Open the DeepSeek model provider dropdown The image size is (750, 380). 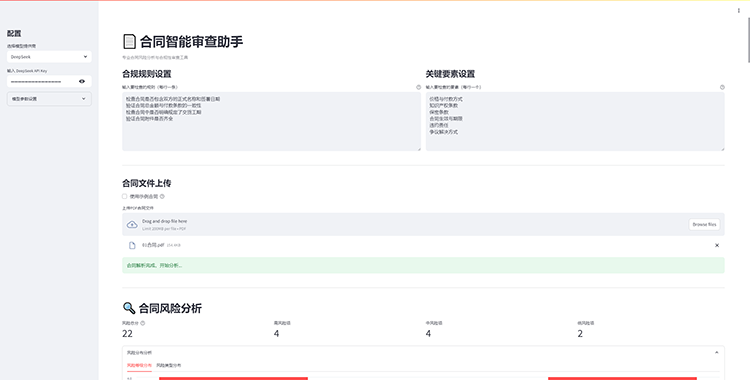click(49, 56)
